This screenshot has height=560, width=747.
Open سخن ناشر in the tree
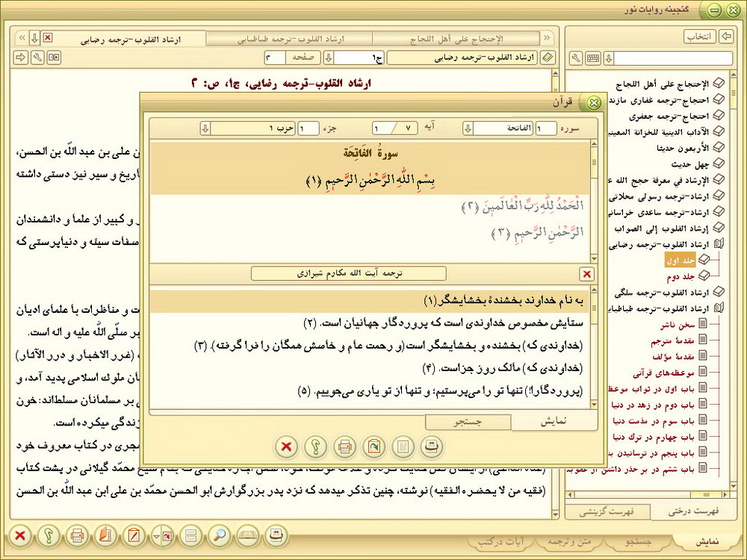pyautogui.click(x=678, y=326)
